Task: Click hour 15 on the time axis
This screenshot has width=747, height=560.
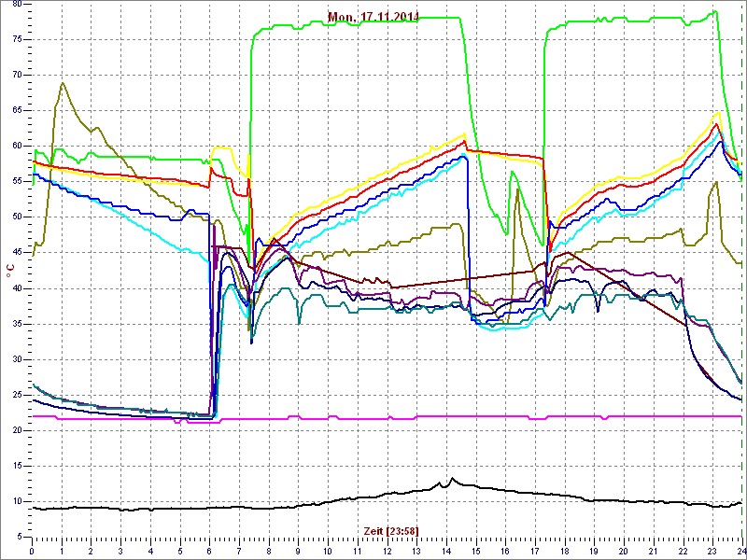Action: pyautogui.click(x=475, y=551)
